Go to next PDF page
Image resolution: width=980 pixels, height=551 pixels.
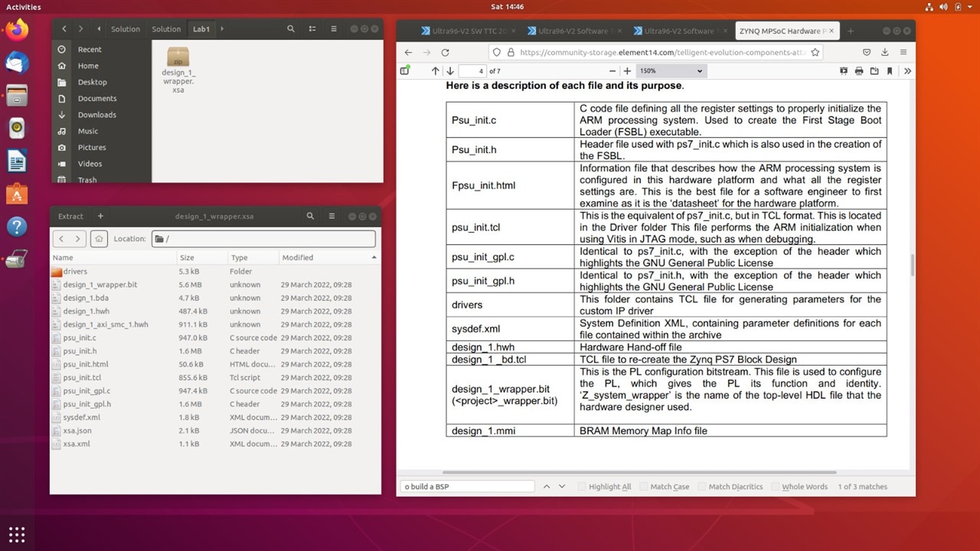pyautogui.click(x=450, y=70)
